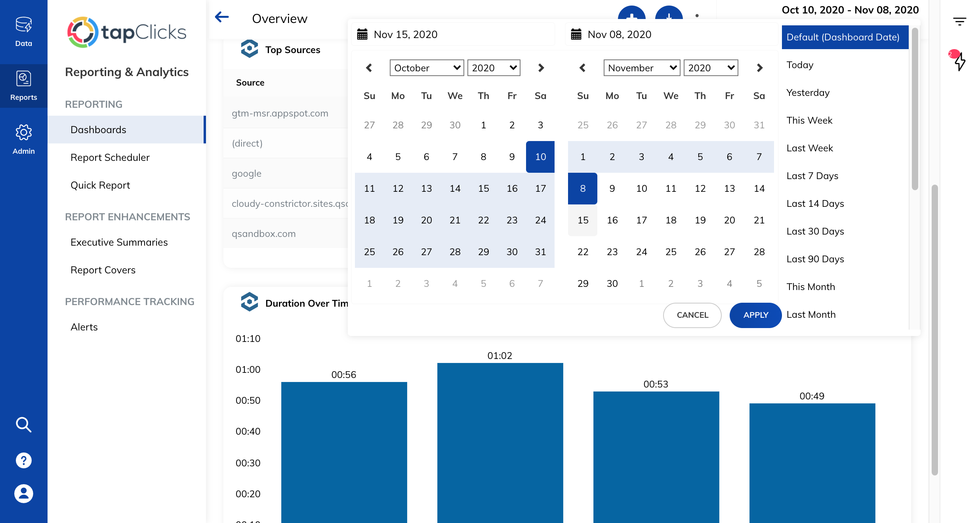The height and width of the screenshot is (523, 980).
Task: Click the gtm-msr.appspot.com source row
Action: pyautogui.click(x=286, y=113)
